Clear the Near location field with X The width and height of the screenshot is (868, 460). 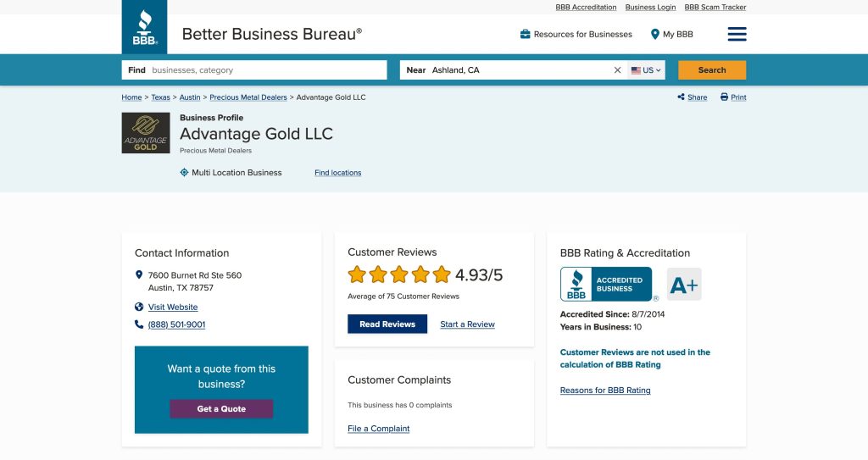pyautogui.click(x=617, y=70)
